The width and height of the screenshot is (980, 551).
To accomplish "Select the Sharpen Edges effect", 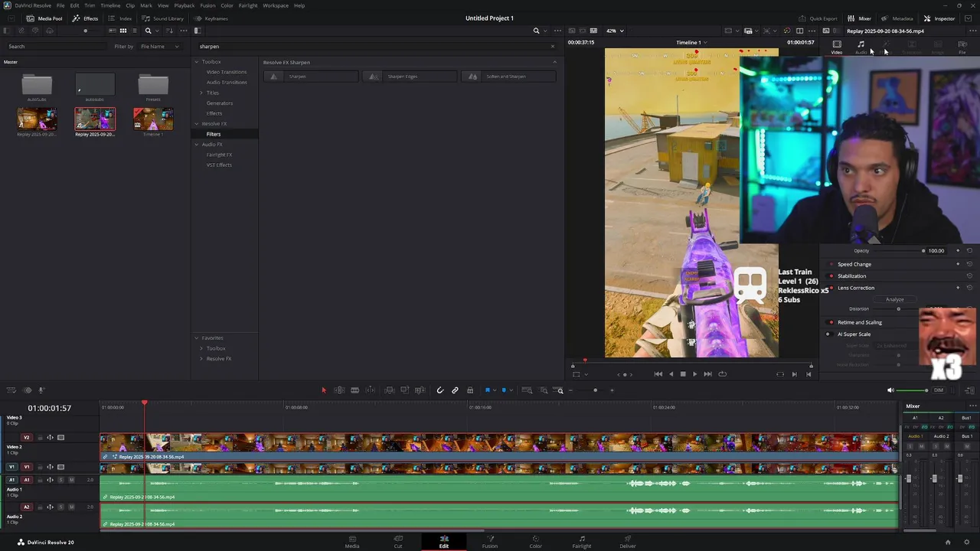I will 410,77.
